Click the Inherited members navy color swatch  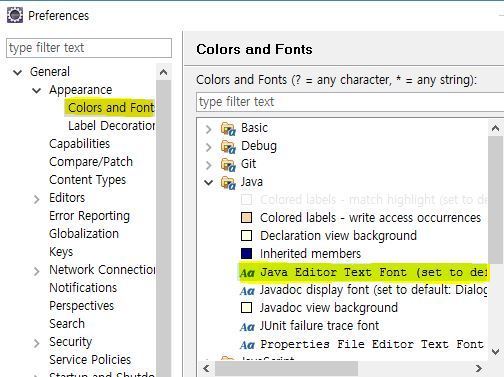(x=246, y=254)
